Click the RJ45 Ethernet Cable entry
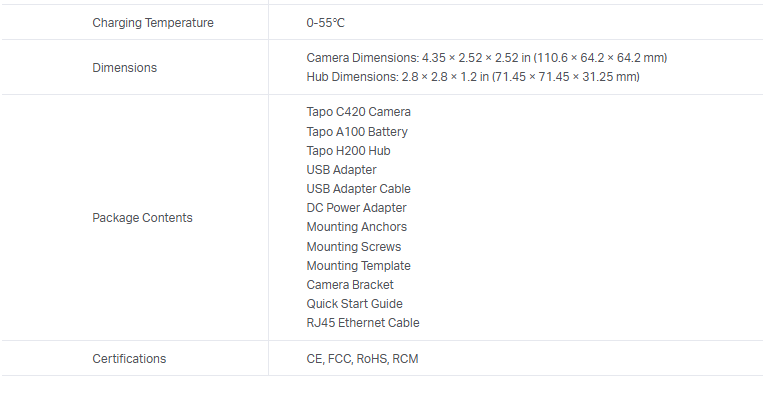 (x=363, y=323)
